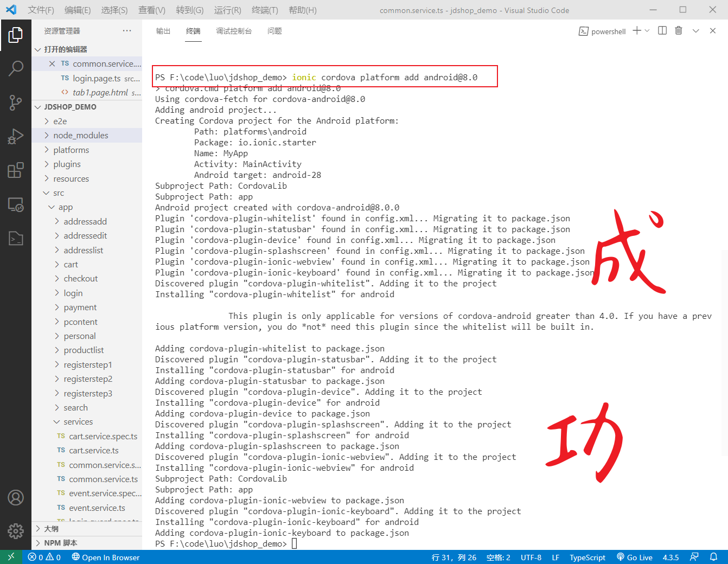Image resolution: width=728 pixels, height=564 pixels.
Task: Click the TypeScript version 4.3.5
Action: pyautogui.click(x=670, y=557)
